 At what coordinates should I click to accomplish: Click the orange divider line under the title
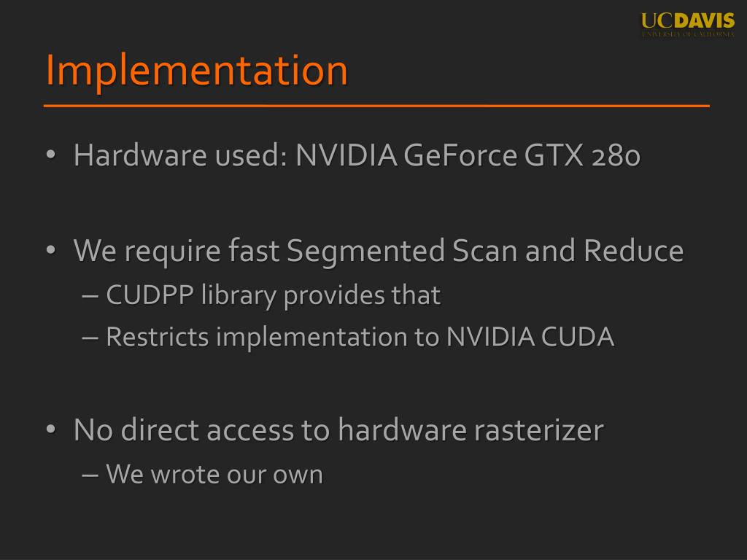[x=376, y=106]
